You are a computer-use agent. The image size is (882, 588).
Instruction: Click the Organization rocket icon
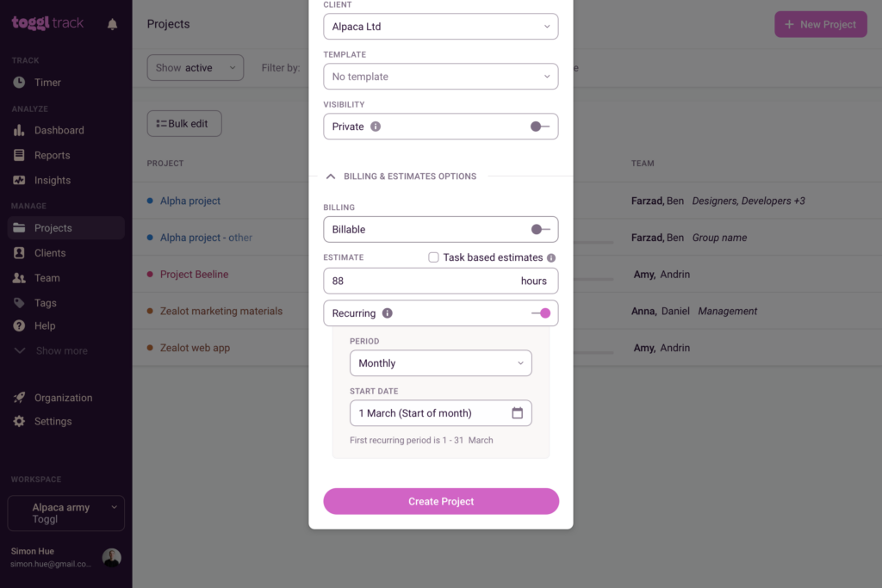point(19,398)
